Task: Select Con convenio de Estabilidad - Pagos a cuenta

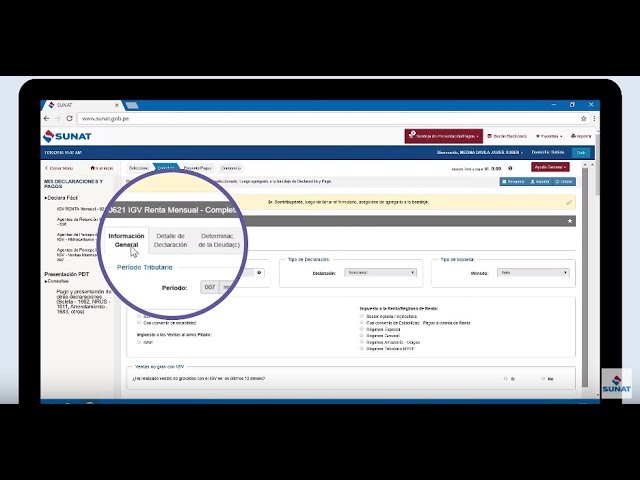Action: point(362,323)
